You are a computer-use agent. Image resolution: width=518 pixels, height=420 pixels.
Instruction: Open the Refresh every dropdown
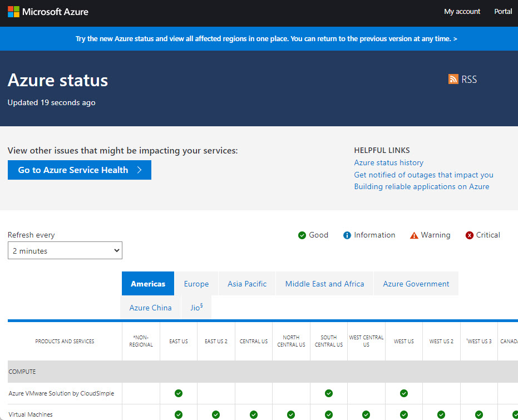coord(65,251)
